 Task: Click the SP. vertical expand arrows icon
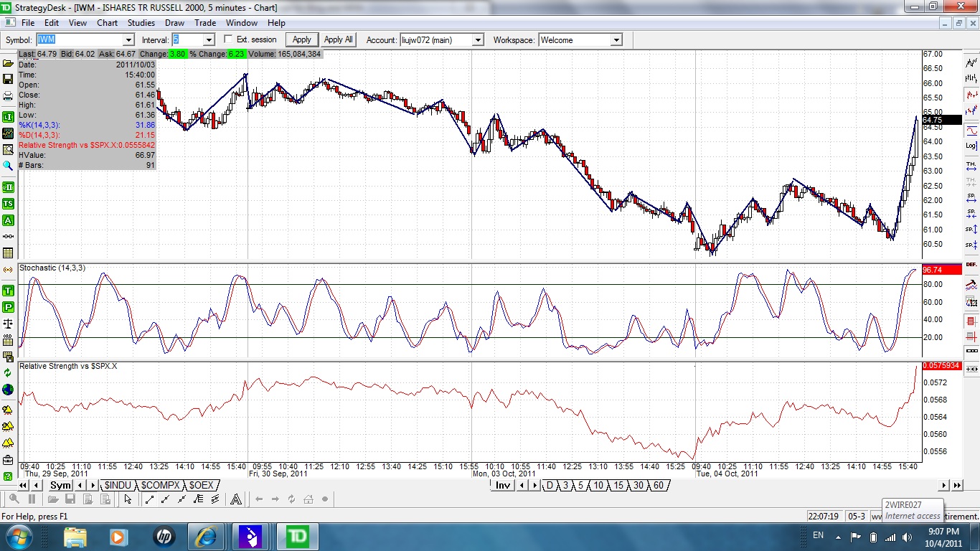pyautogui.click(x=971, y=230)
